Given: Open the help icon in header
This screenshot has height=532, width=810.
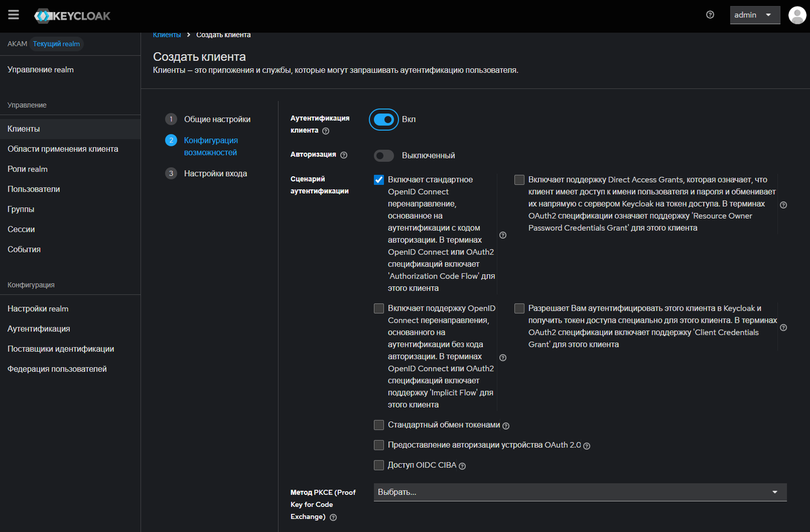Looking at the screenshot, I should tap(710, 15).
